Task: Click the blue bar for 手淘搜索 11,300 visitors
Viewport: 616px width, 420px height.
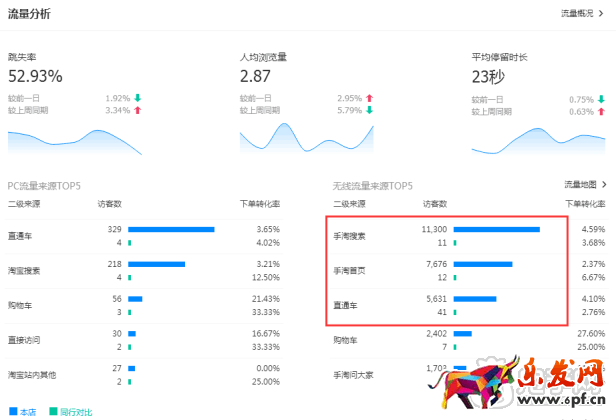Action: [x=497, y=229]
